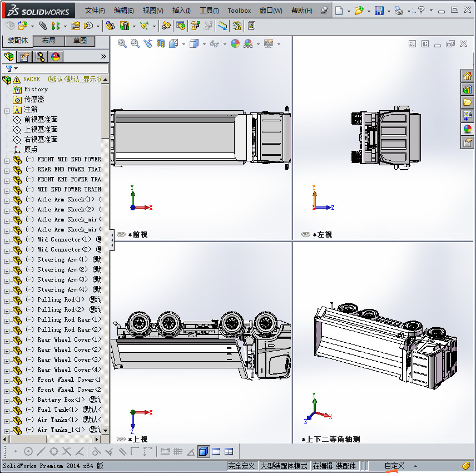Select the 传感器 tree item
476x473 pixels.
(x=34, y=100)
